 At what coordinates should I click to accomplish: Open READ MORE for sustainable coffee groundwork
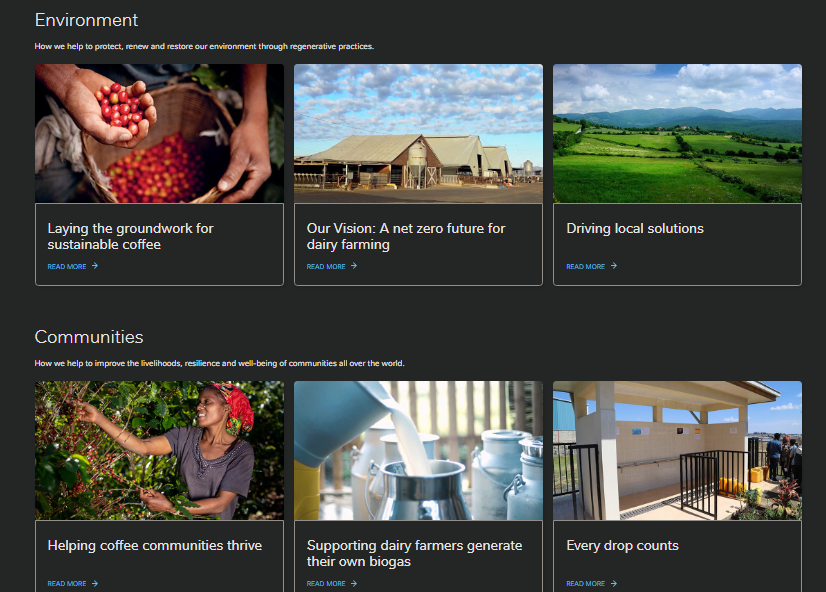tap(67, 267)
